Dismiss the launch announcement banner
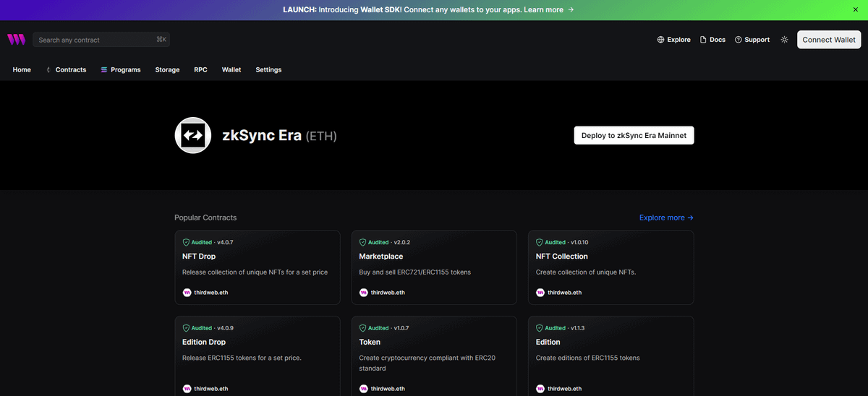Viewport: 868px width, 396px height. point(855,10)
